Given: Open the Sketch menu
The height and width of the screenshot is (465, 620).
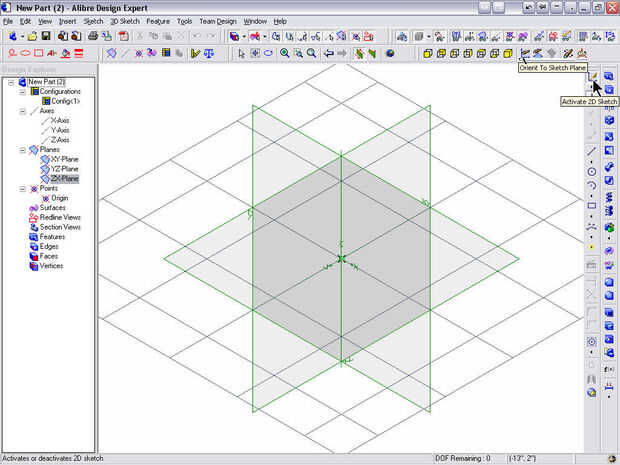Looking at the screenshot, I should [93, 20].
